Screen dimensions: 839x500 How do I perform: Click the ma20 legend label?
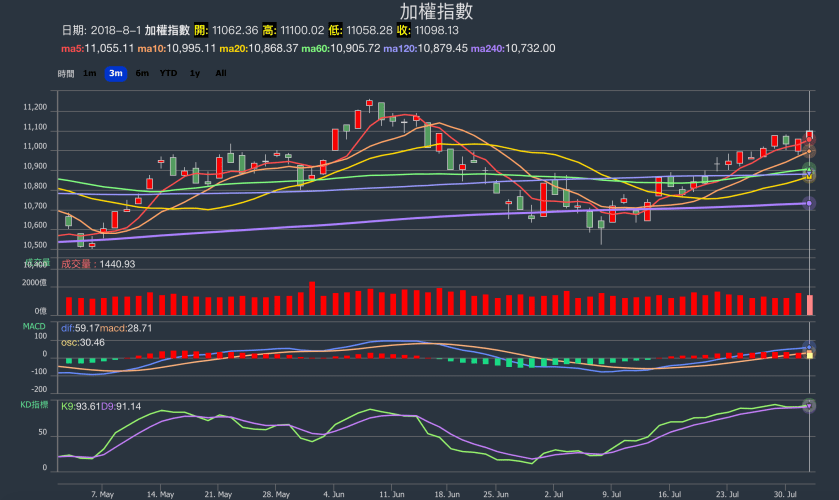pos(258,48)
